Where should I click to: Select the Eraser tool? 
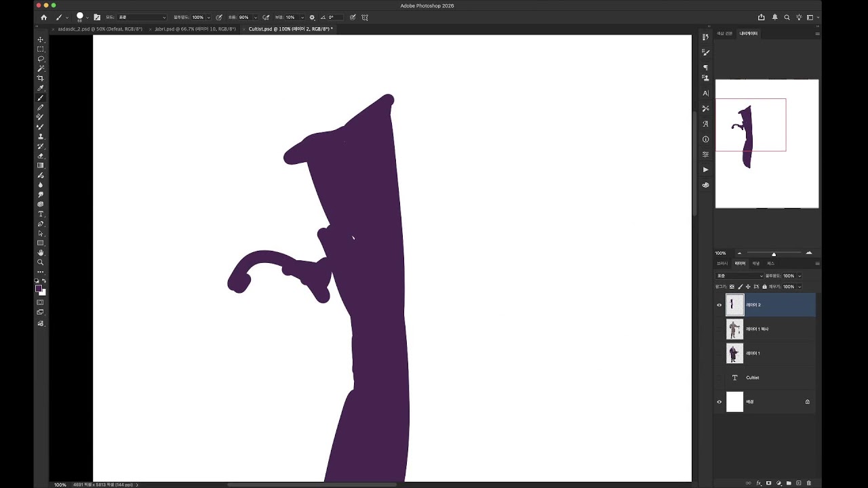pos(40,156)
